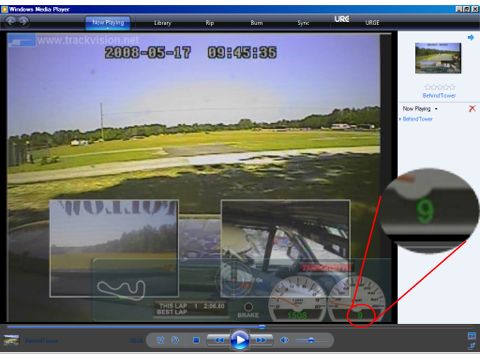The height and width of the screenshot is (360, 480).
Task: Clear the list pane with red X
Action: [x=472, y=108]
